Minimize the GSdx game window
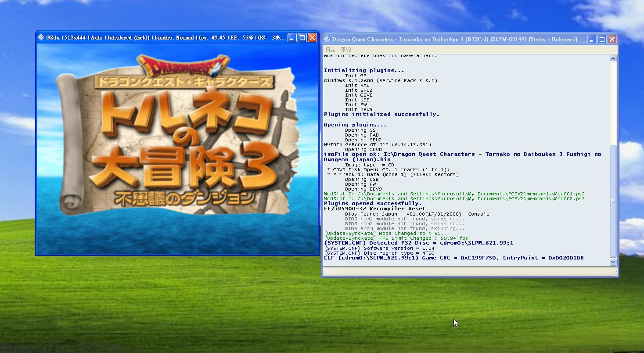644x353 pixels. click(x=292, y=38)
